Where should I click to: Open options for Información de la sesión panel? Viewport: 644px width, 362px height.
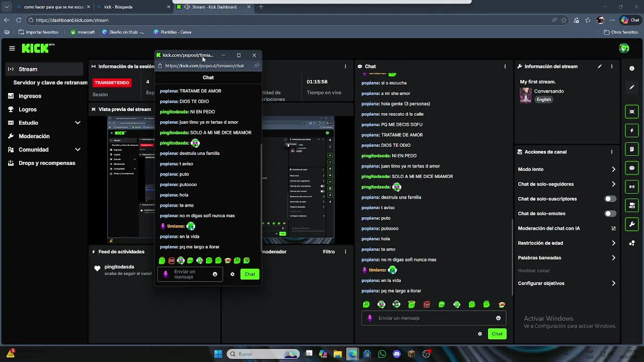click(345, 66)
